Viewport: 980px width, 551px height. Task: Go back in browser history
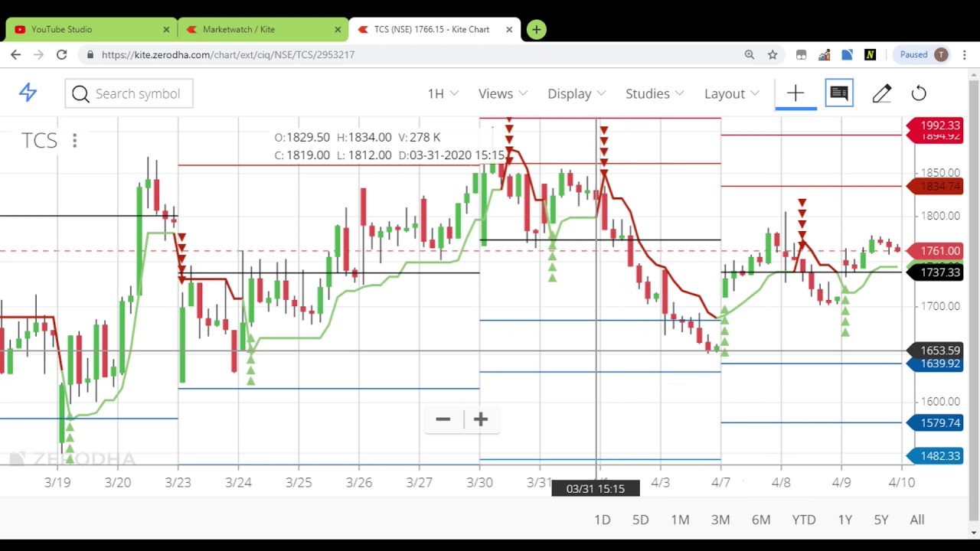point(16,54)
